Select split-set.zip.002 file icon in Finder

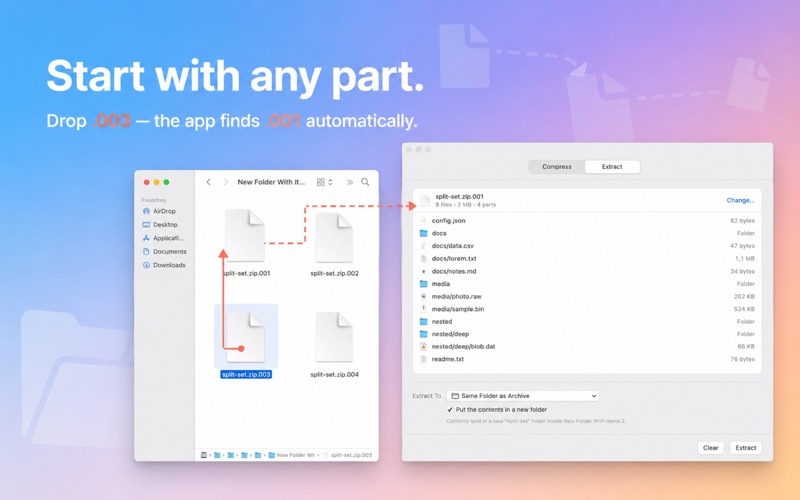pyautogui.click(x=334, y=237)
